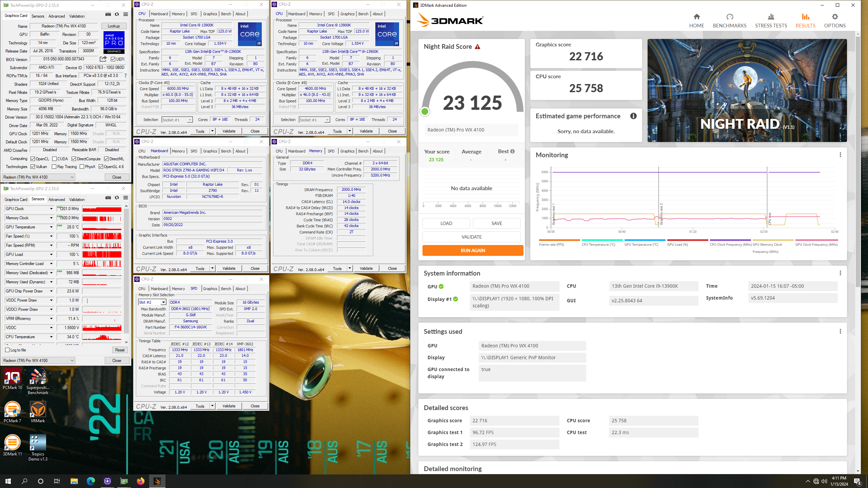This screenshot has width=868, height=488.
Task: Open the Settings used three-dot menu
Action: click(x=840, y=331)
